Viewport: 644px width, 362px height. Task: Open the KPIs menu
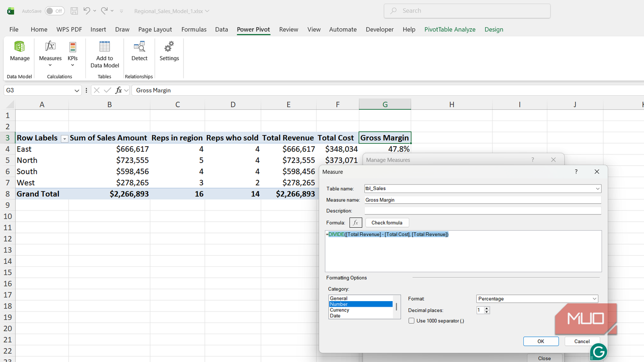(73, 54)
